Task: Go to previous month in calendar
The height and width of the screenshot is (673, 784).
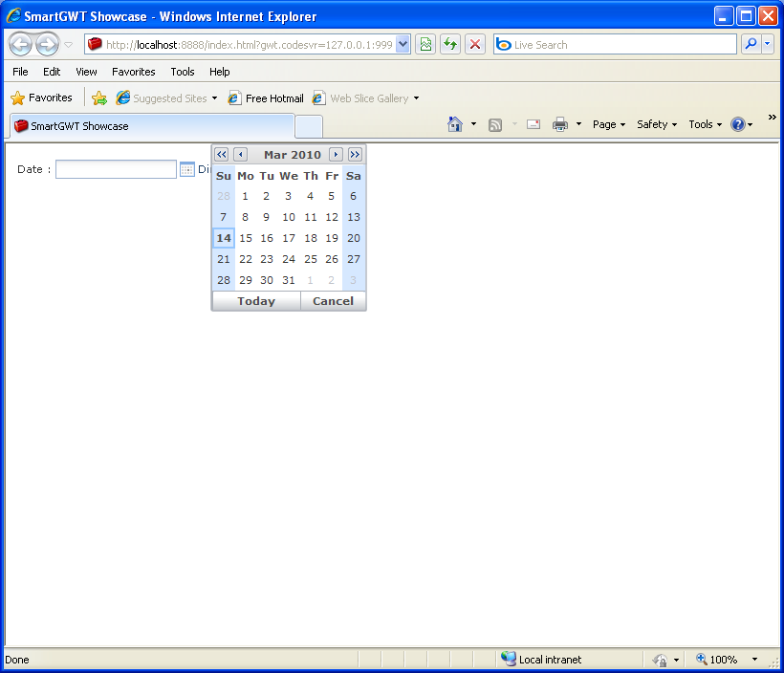Action: point(241,155)
